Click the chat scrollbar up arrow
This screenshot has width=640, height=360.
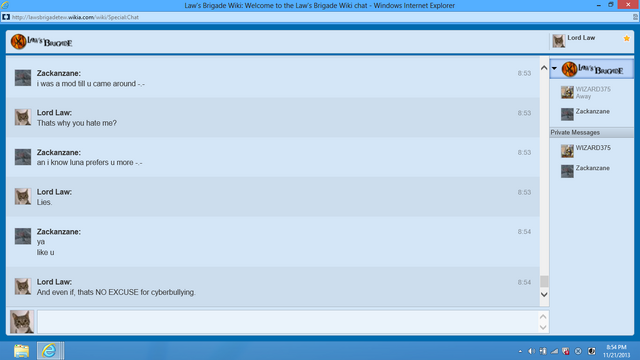[x=544, y=68]
